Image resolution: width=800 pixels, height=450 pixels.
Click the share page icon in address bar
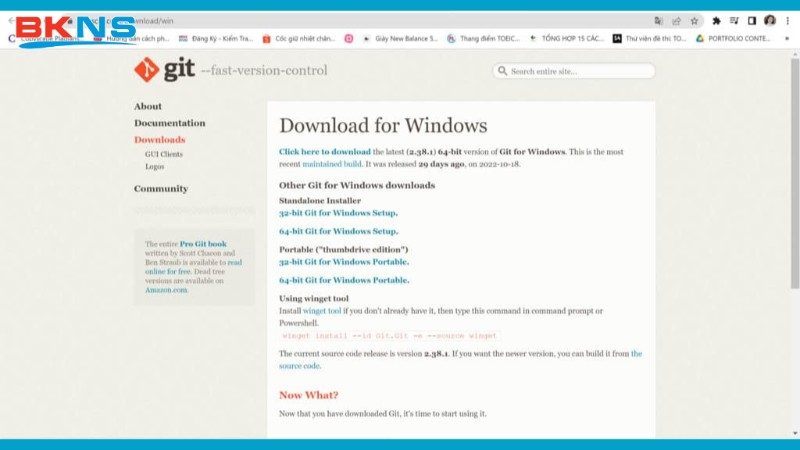tap(677, 21)
